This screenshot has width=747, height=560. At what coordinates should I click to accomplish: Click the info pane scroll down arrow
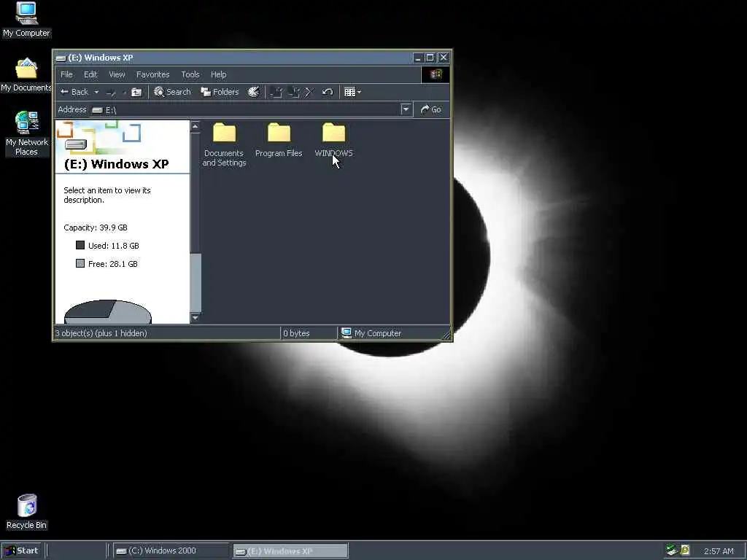coord(195,318)
